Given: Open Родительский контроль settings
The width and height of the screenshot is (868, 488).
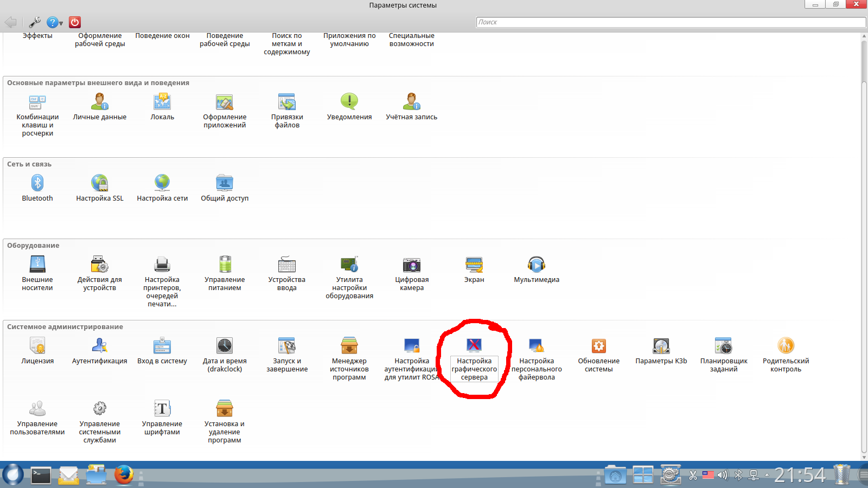Looking at the screenshot, I should [786, 355].
